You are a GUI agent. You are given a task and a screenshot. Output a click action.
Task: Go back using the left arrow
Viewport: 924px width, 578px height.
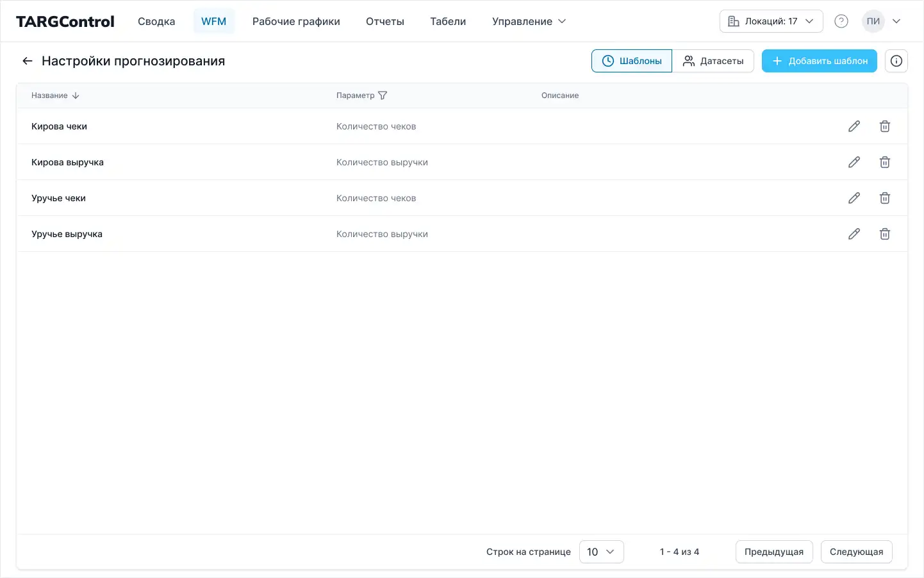pos(27,61)
